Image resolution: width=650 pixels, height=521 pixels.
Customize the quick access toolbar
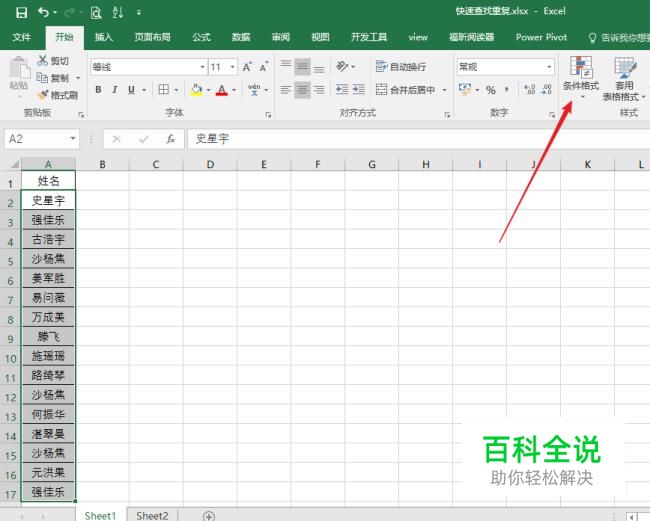(x=139, y=13)
